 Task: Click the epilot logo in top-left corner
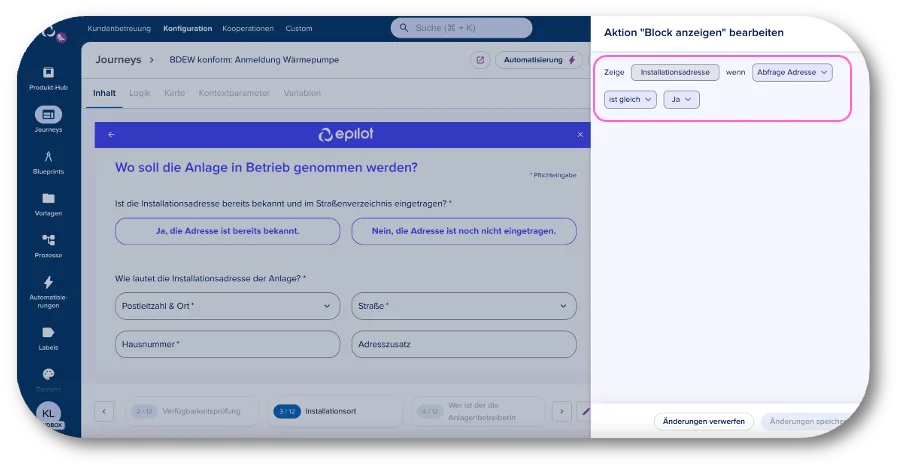pos(51,32)
